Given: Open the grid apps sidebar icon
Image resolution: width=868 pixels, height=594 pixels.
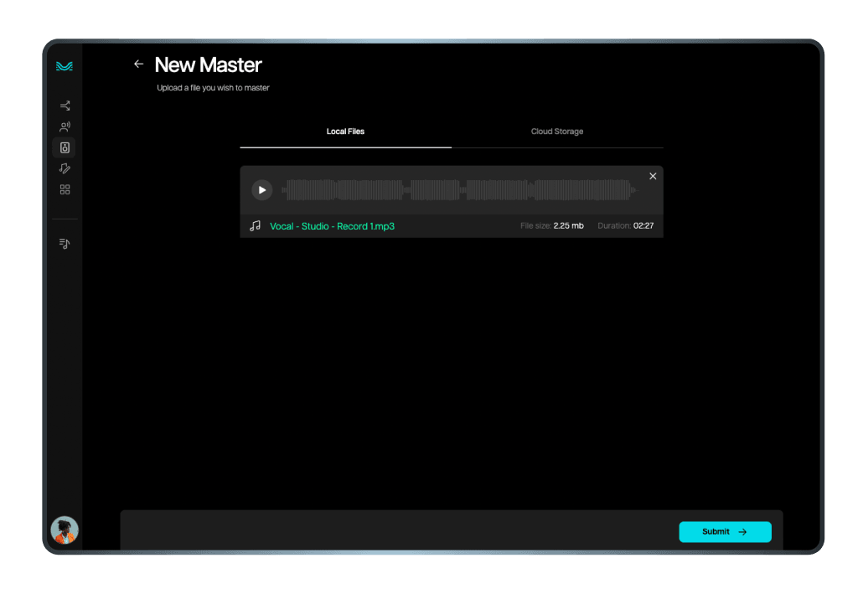Looking at the screenshot, I should click(65, 189).
